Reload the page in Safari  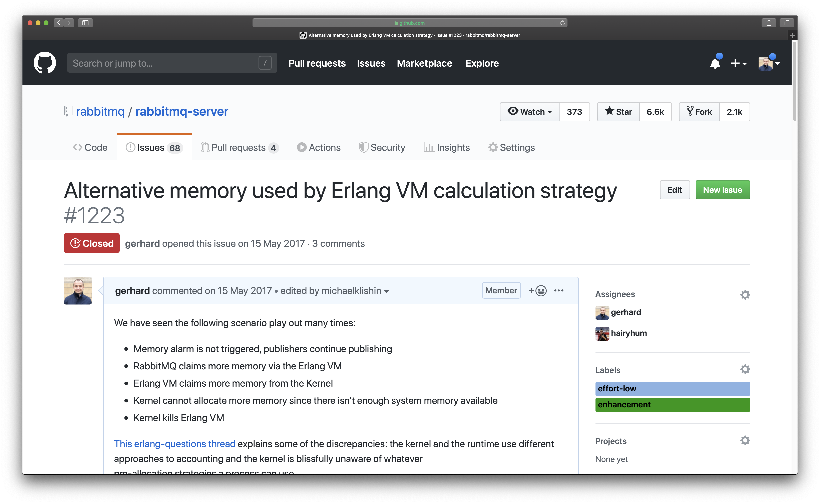point(562,23)
